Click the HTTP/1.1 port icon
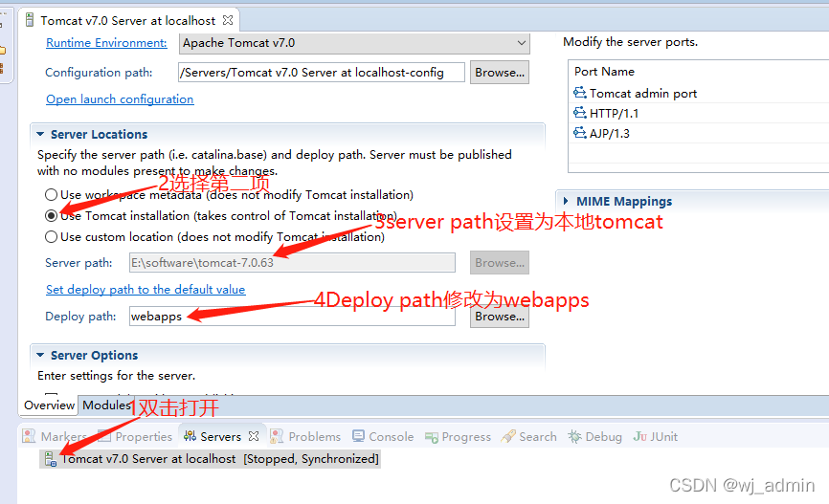Viewport: 829px width, 504px height. point(580,113)
